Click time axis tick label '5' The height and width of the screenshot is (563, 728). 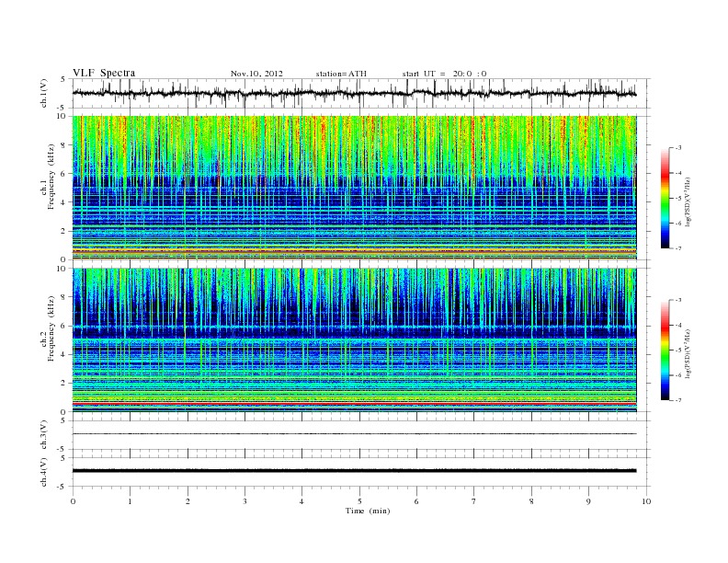point(359,501)
